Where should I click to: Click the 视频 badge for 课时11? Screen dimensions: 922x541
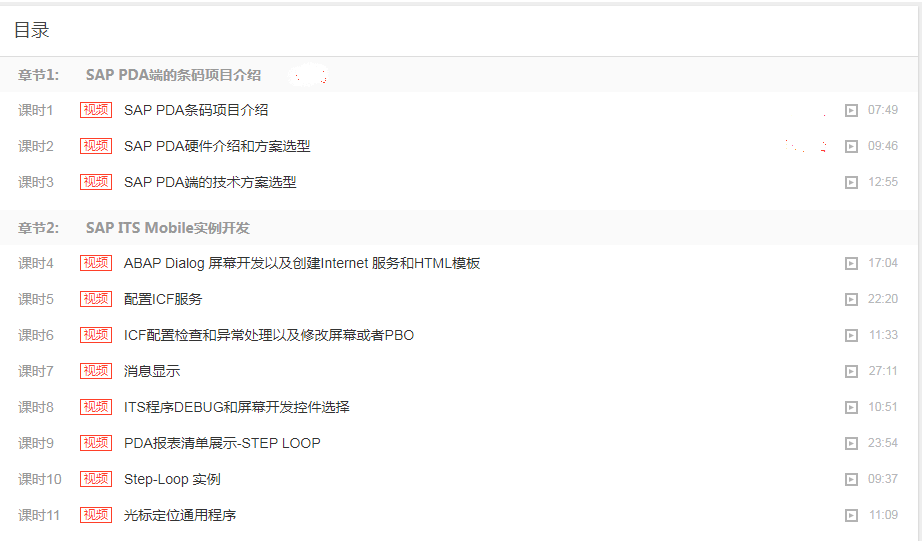click(x=96, y=515)
